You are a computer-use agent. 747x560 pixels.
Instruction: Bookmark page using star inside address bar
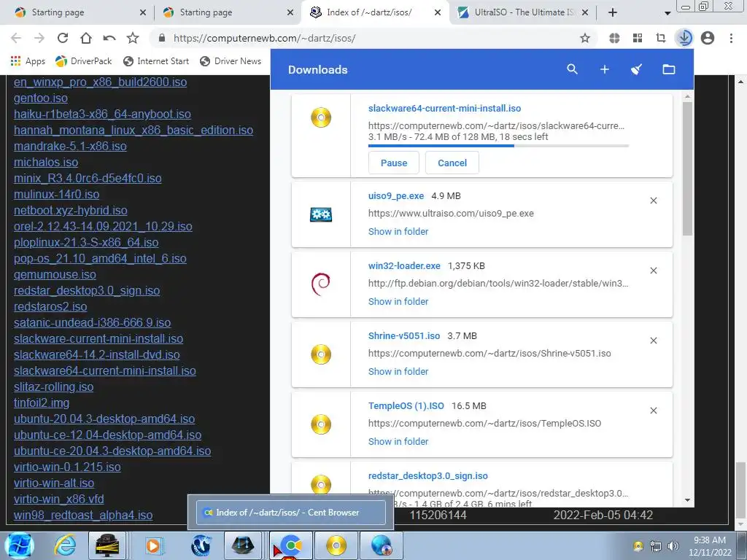[585, 38]
